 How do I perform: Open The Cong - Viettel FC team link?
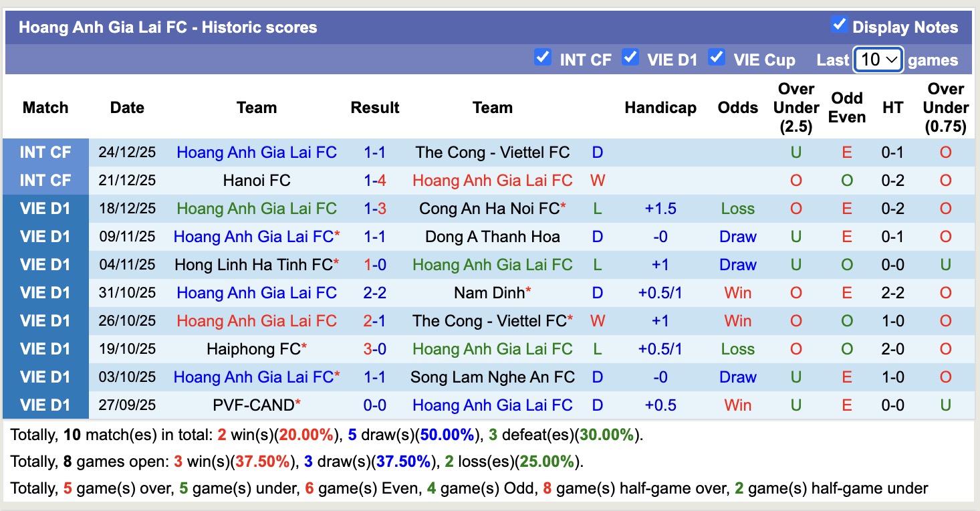coord(493,152)
